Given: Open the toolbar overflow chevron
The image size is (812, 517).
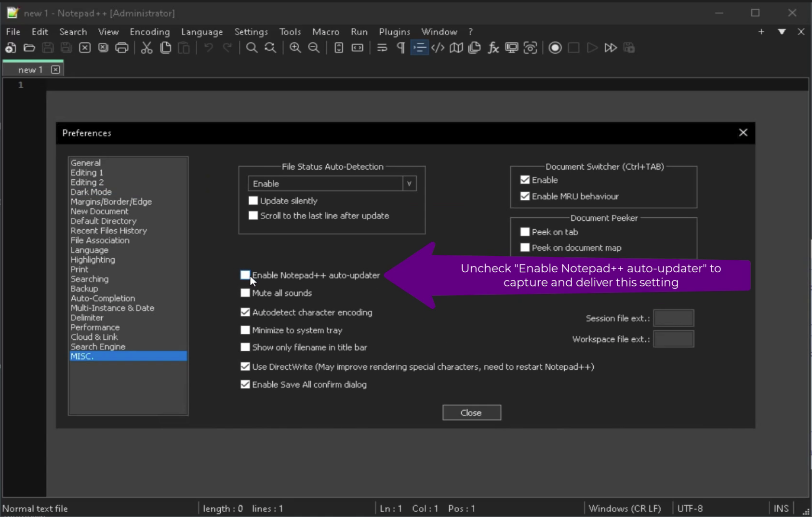Looking at the screenshot, I should 782,31.
